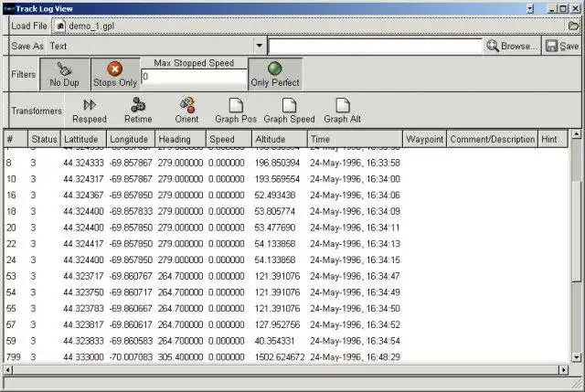585x392 pixels.
Task: Click altitude value 127.952756
Action: [277, 325]
